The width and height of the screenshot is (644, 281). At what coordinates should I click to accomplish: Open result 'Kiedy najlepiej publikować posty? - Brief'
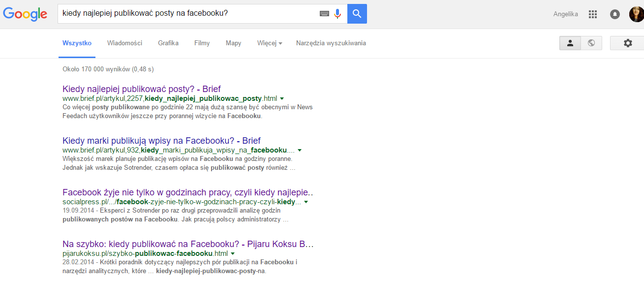click(x=142, y=89)
